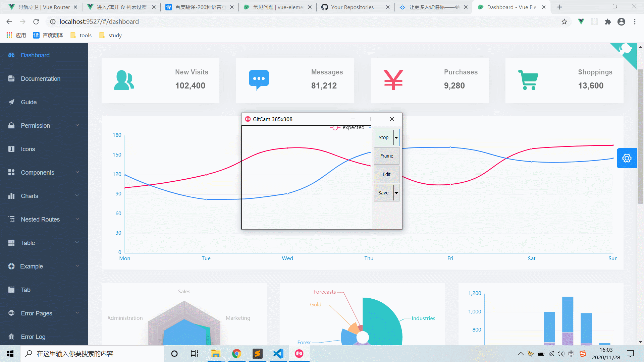This screenshot has width=644, height=362.
Task: Open GifCam Save dropdown arrow
Action: pos(396,193)
